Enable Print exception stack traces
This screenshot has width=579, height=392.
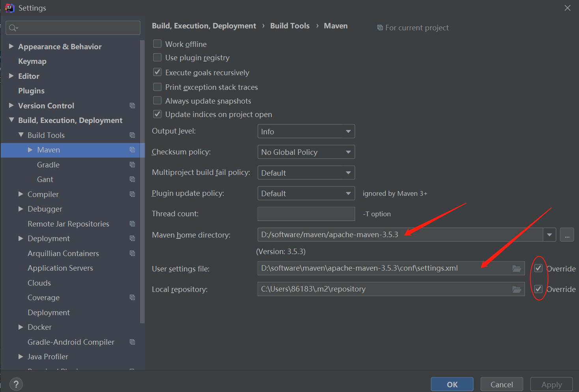(157, 87)
